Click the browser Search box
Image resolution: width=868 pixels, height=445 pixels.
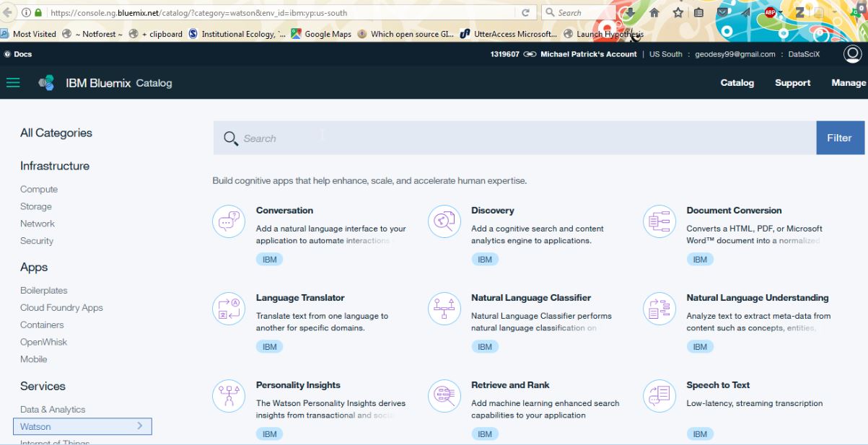point(577,13)
